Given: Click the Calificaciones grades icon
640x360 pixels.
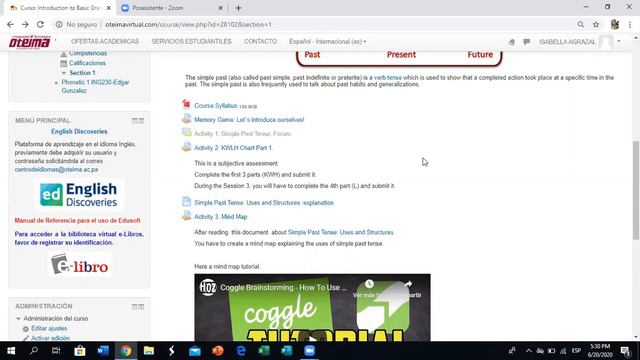Looking at the screenshot, I should click(x=64, y=63).
